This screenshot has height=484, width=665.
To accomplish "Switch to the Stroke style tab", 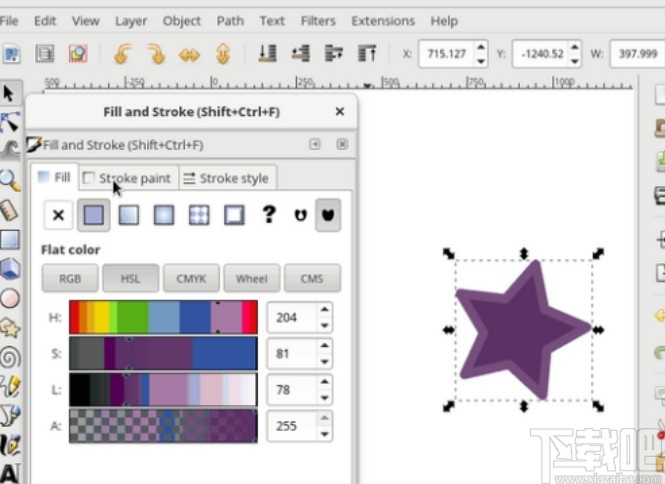I will point(227,178).
